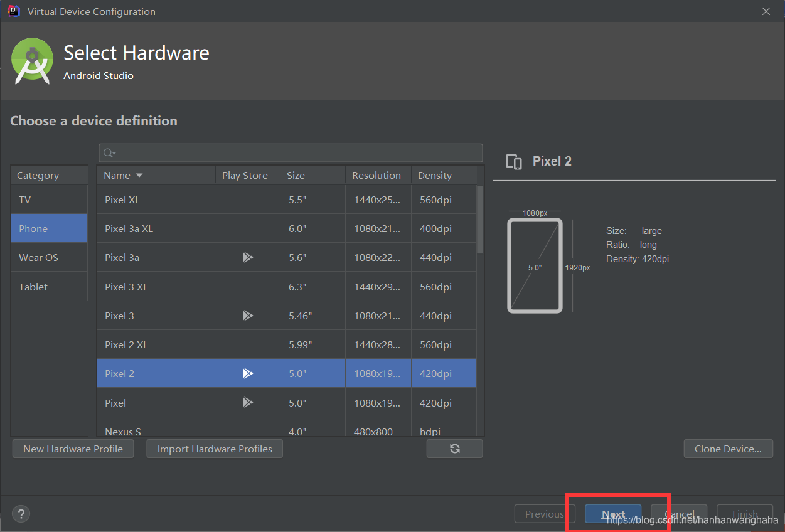Toggle the Name column sort arrow

138,175
